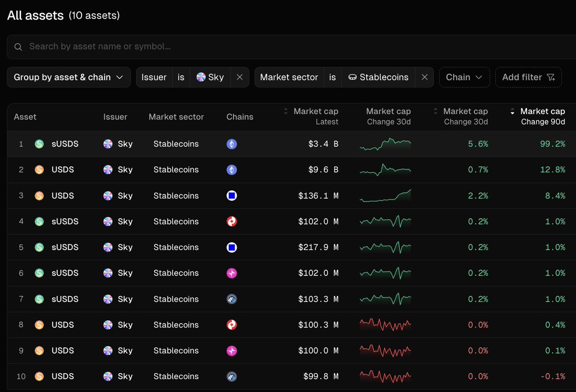Click the Add filter button

tap(528, 77)
